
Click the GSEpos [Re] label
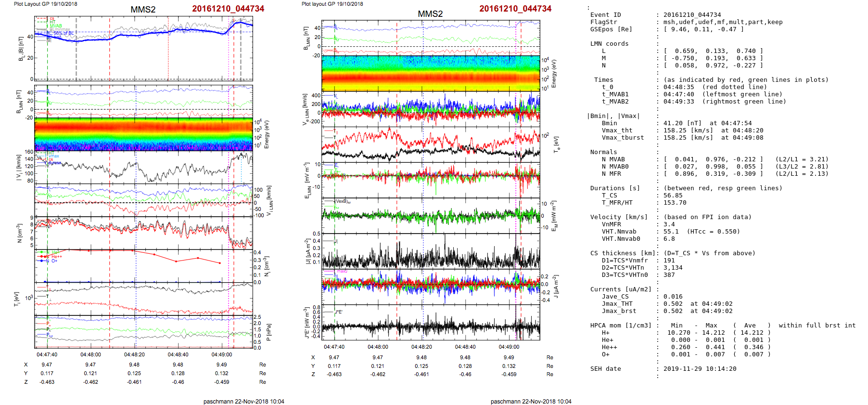[x=611, y=29]
